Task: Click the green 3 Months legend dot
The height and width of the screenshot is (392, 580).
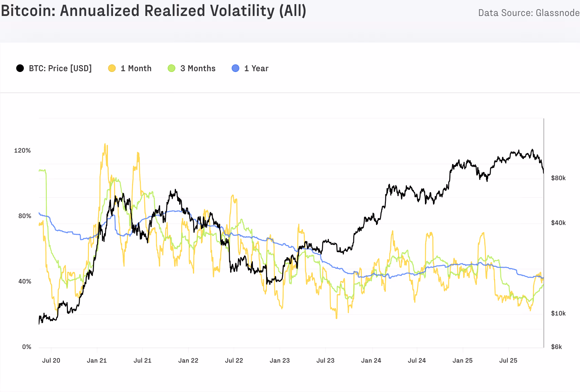Action: tap(171, 68)
